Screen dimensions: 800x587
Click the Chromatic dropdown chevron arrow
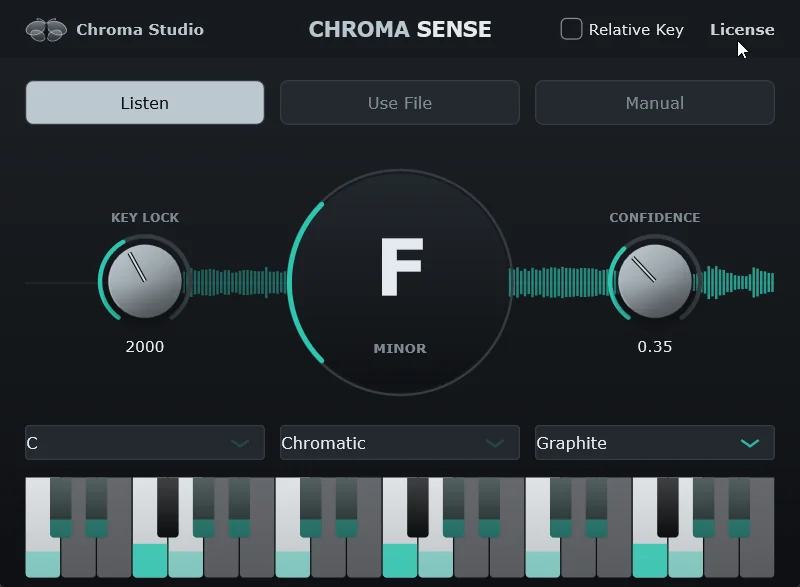495,443
